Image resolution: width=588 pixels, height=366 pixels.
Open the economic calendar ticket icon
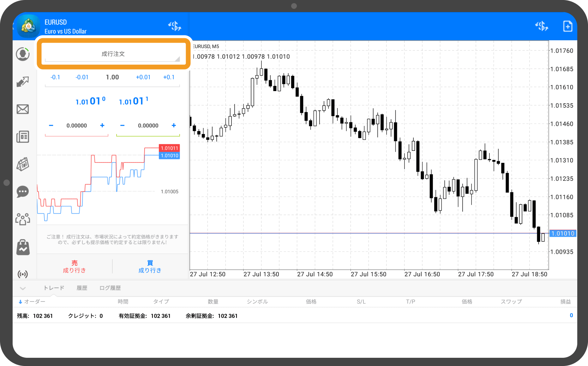(x=23, y=164)
